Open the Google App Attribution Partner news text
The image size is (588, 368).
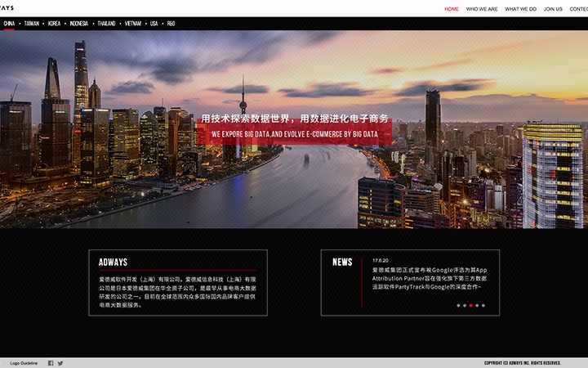[430, 278]
